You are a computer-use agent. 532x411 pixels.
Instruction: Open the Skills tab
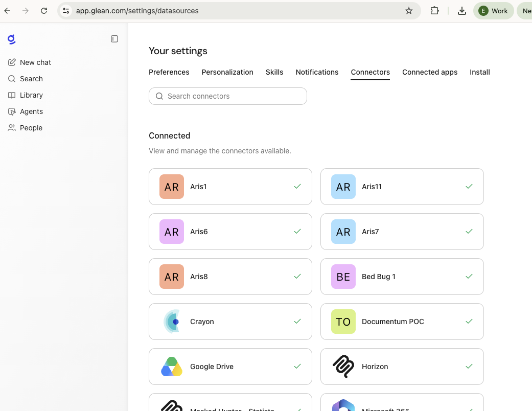pyautogui.click(x=274, y=72)
